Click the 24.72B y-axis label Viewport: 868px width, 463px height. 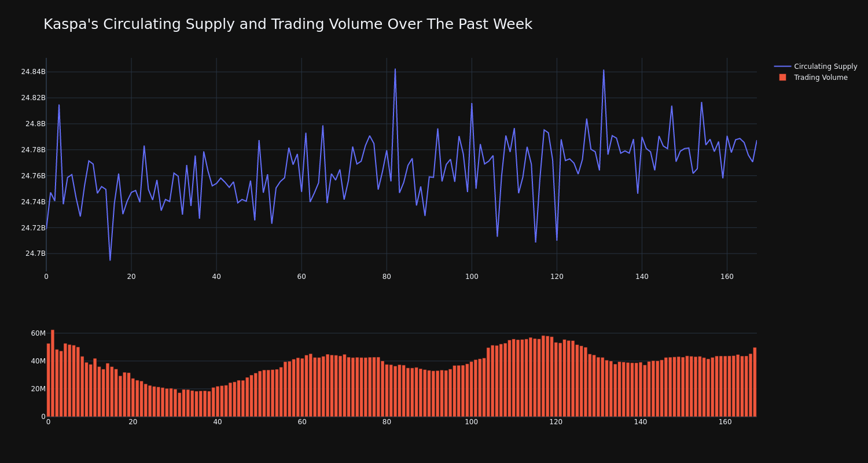pyautogui.click(x=33, y=228)
